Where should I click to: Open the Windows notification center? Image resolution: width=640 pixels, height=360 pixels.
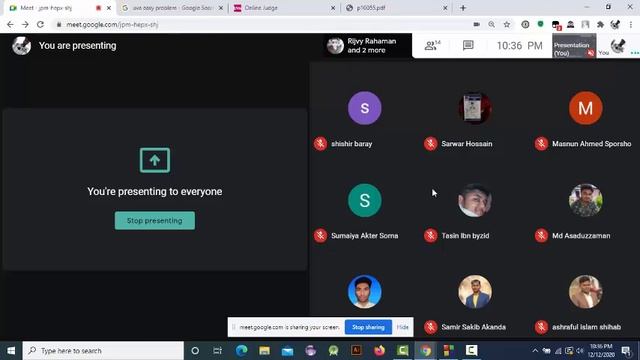(627, 351)
